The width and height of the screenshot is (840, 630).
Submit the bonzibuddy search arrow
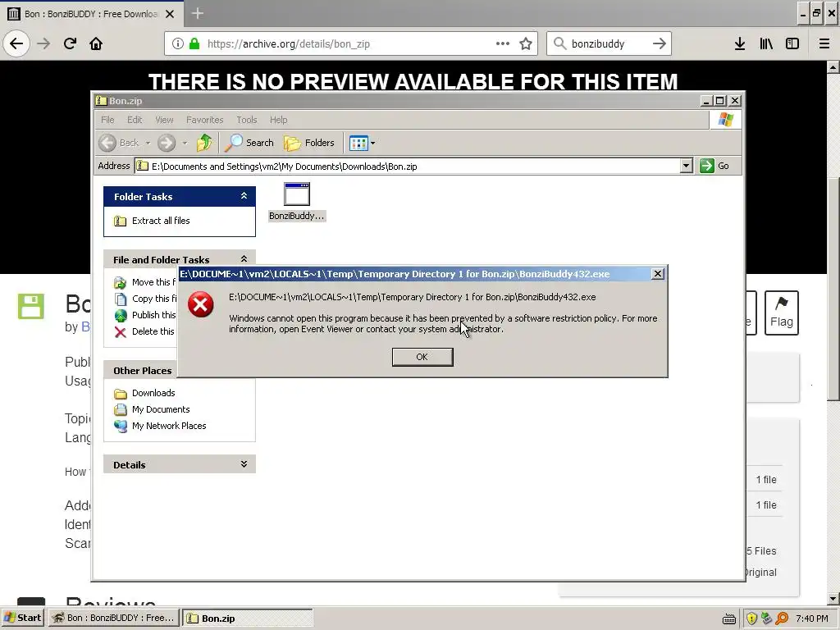(660, 43)
